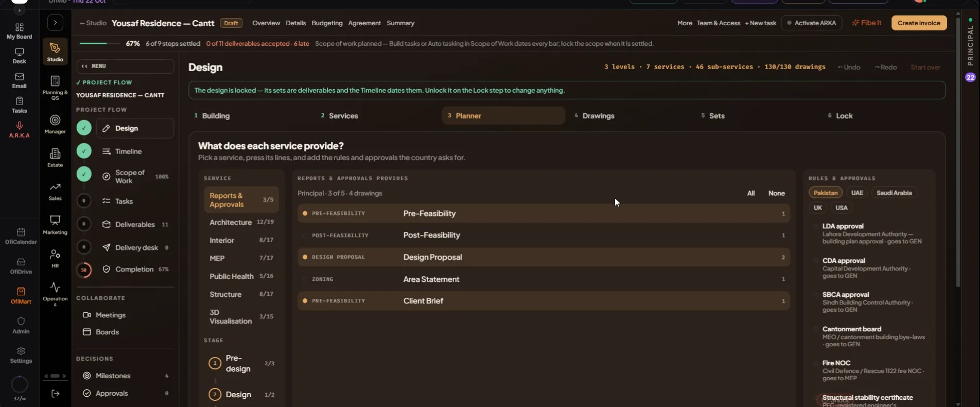Open the Estate building icon
Screen dimensions: 980x407
pos(55,158)
